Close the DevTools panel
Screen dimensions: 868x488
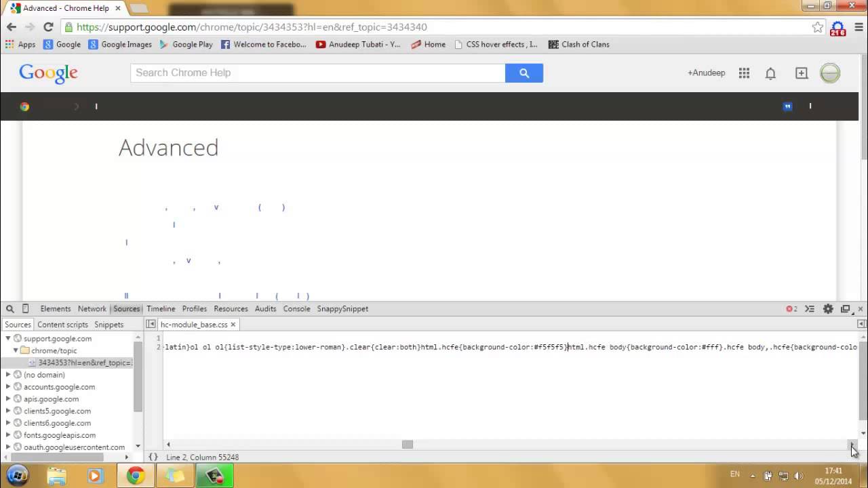(x=861, y=309)
